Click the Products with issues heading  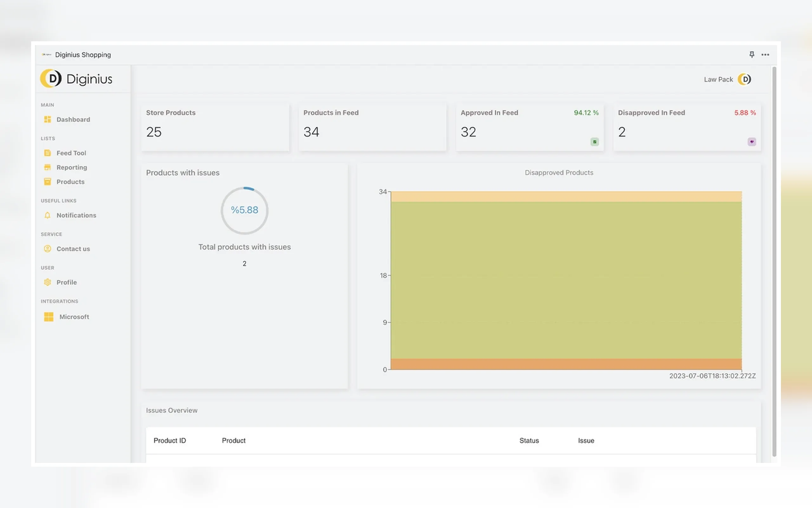coord(183,173)
